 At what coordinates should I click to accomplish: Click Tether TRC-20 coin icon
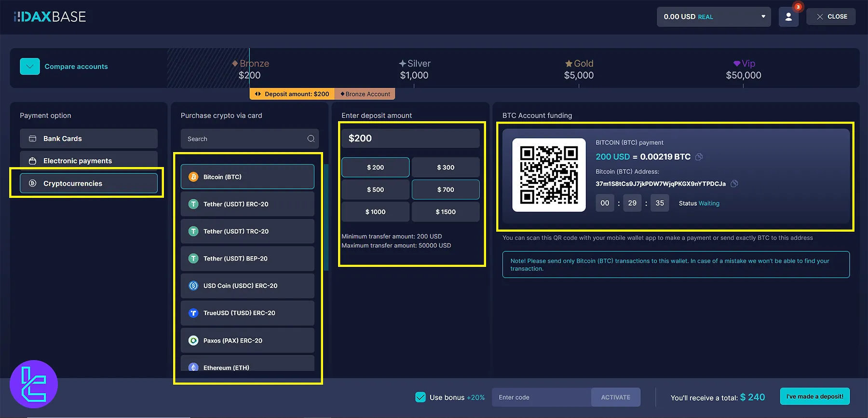193,232
